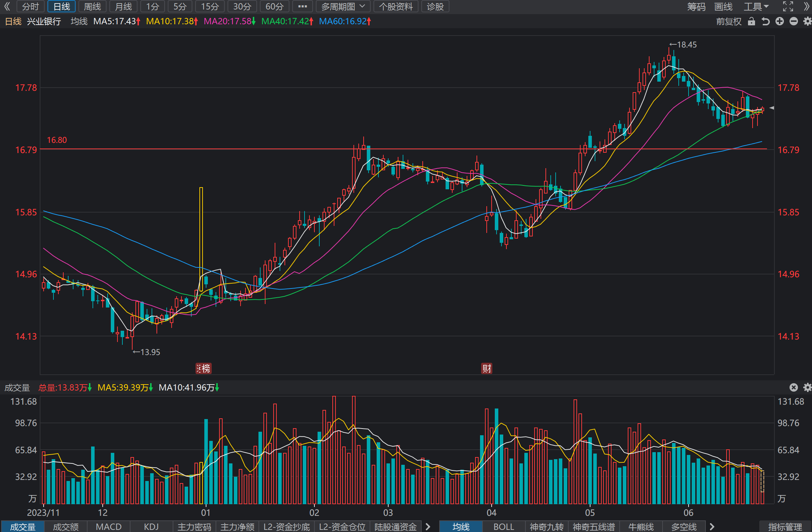Select the KDJ indicator tab
This screenshot has height=532, width=812.
152,526
